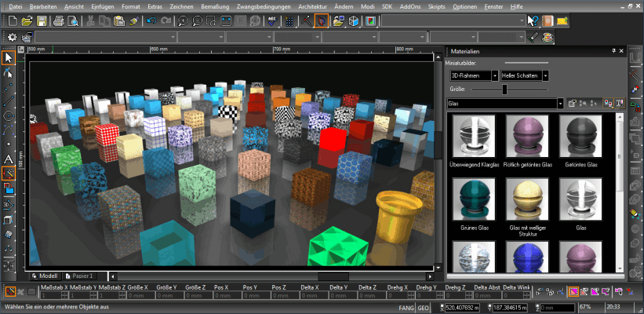644x314 pixels.
Task: Toggle the orange-highlighted magic wand tool
Action: coord(8,173)
